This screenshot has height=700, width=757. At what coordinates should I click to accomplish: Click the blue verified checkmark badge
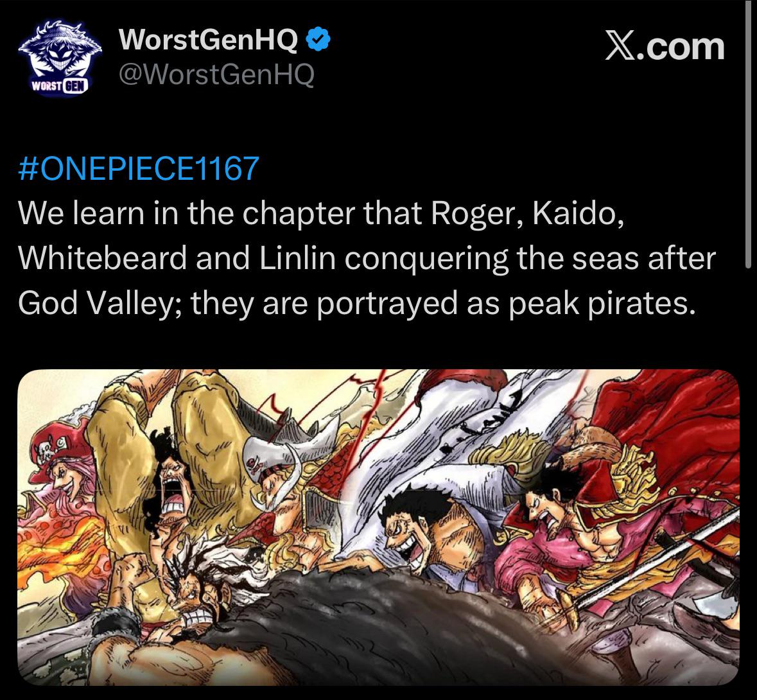319,39
